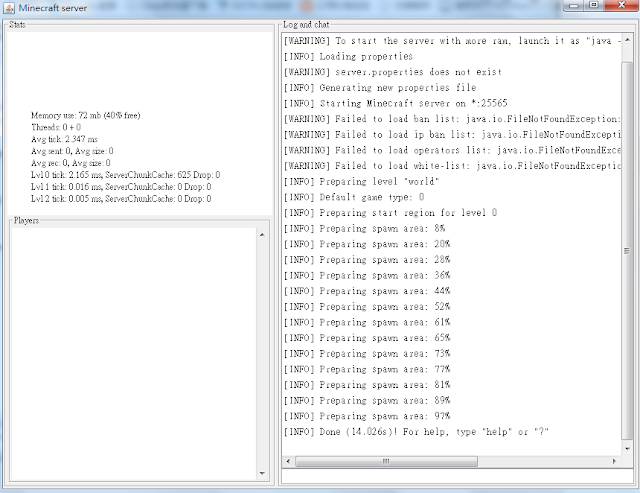The image size is (640, 493).
Task: Click the Java icon in the title bar
Action: (9, 8)
